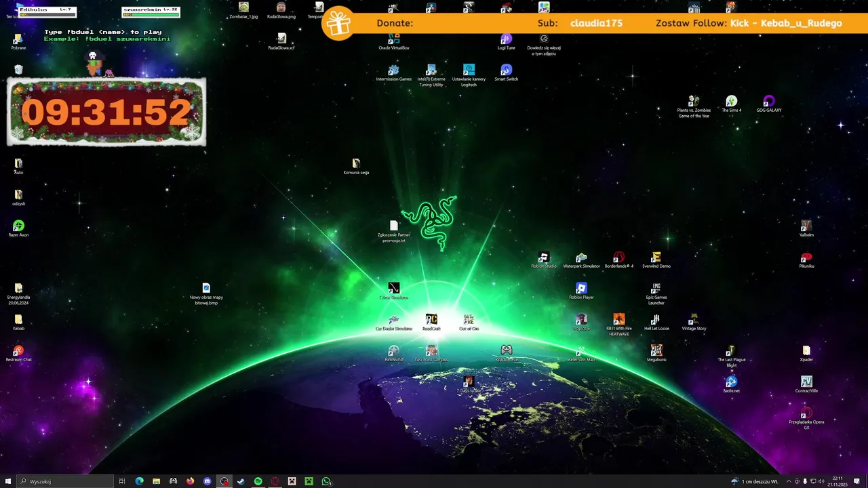The height and width of the screenshot is (488, 868).
Task: Open the Intermission Games shortcut
Action: tap(394, 73)
